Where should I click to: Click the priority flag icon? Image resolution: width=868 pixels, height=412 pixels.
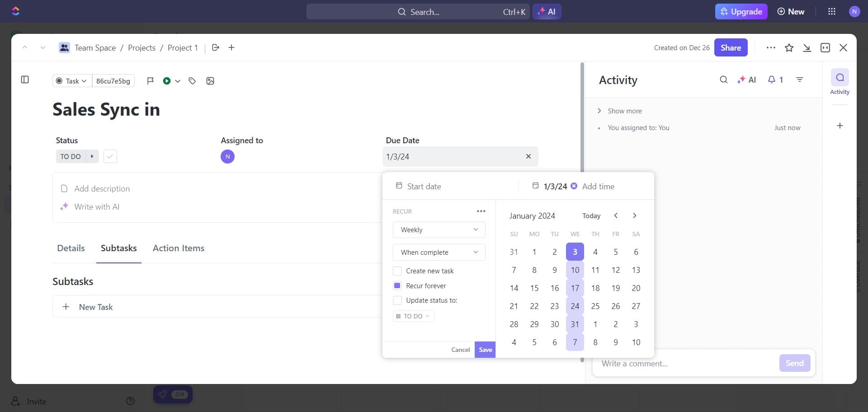[x=151, y=81]
